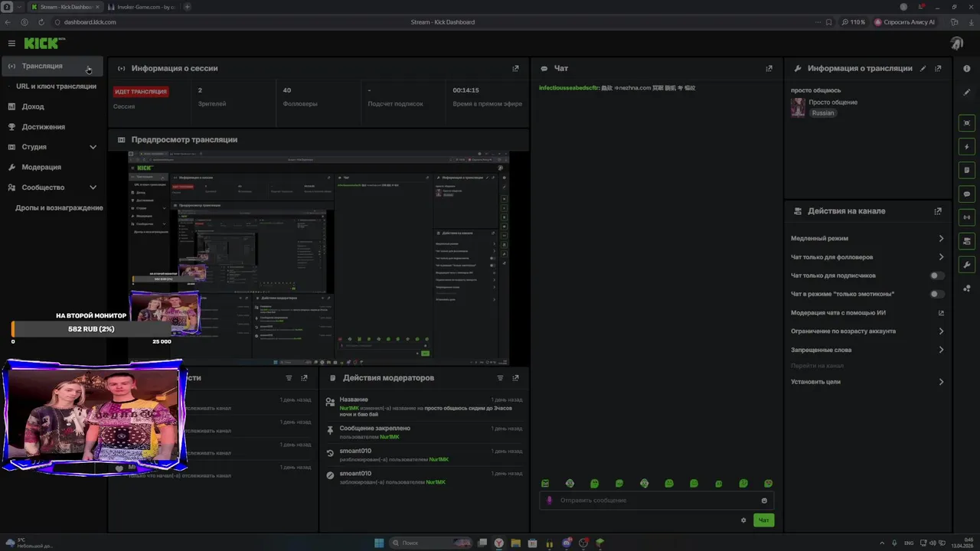Toggle the broadcast signal widget in right sidebar
Image resolution: width=980 pixels, height=551 pixels.
click(x=967, y=217)
